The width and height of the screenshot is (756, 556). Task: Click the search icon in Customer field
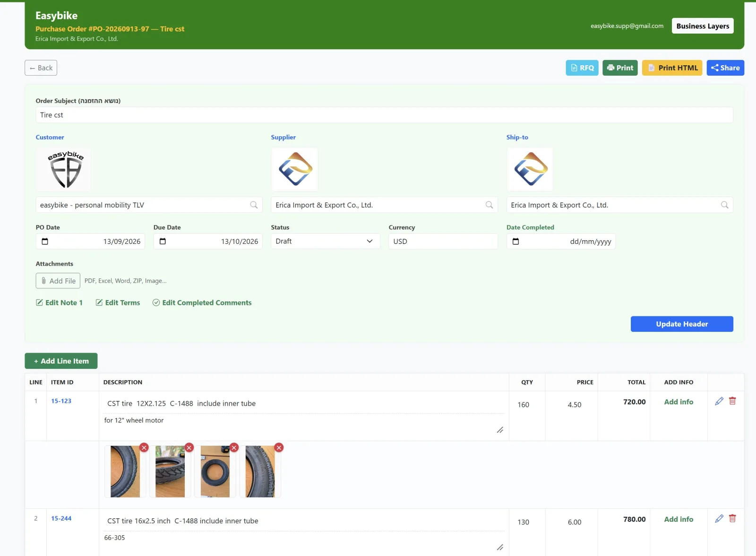coord(254,205)
